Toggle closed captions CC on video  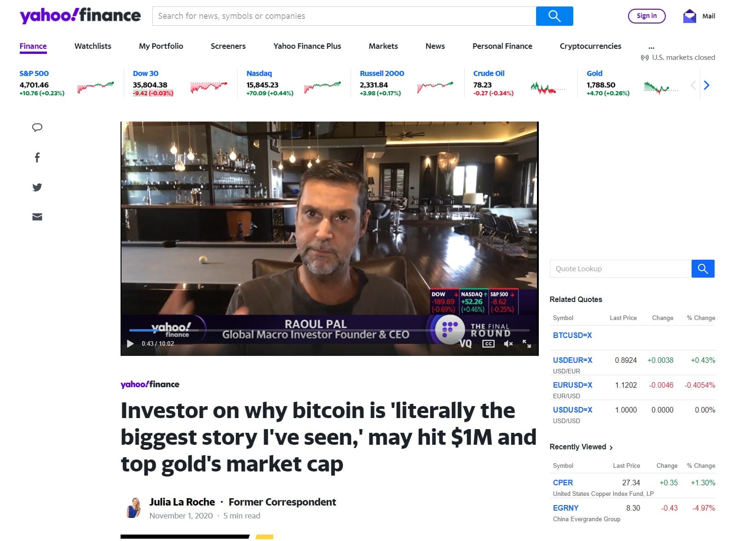point(488,343)
